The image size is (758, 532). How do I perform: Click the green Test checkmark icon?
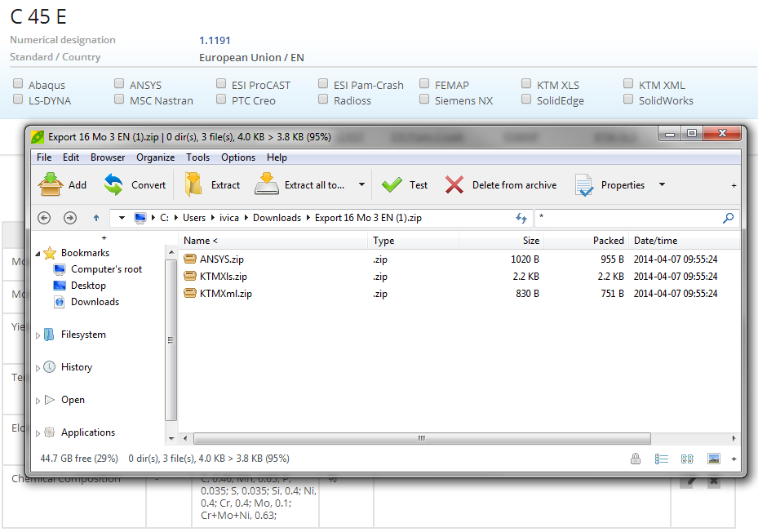point(392,184)
